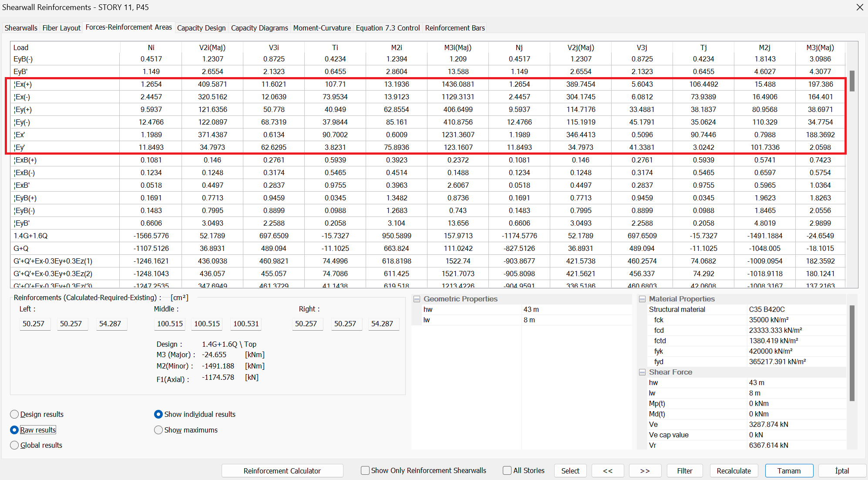Open the Fiber Layout tab
Screen dimensions: 868x480
click(61, 28)
